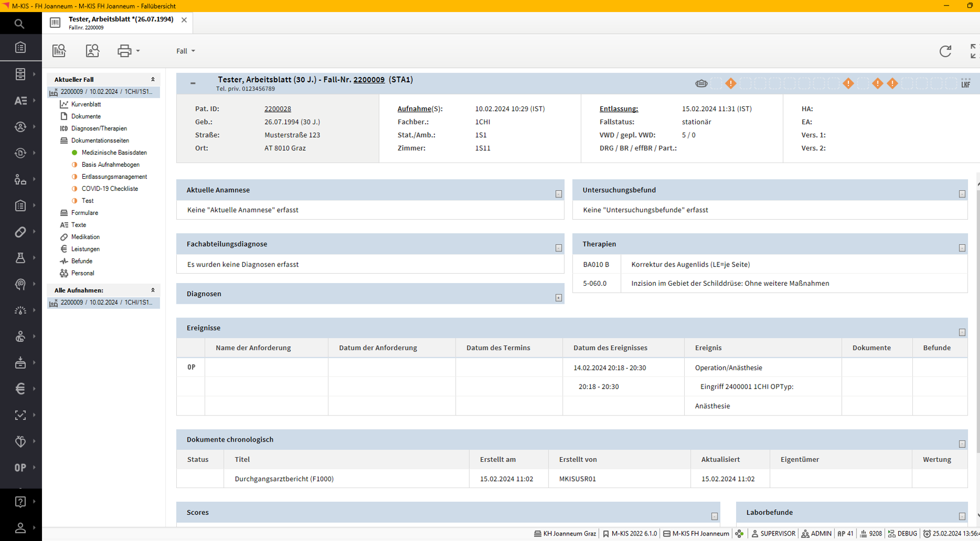Toggle Fachabteilungsdiagnose panel box
This screenshot has width=980, height=541.
(x=558, y=248)
